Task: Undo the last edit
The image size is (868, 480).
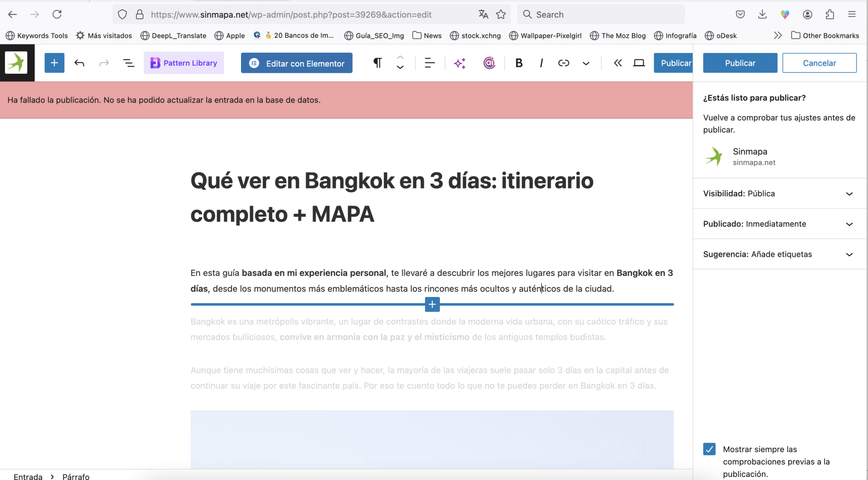Action: (x=79, y=63)
